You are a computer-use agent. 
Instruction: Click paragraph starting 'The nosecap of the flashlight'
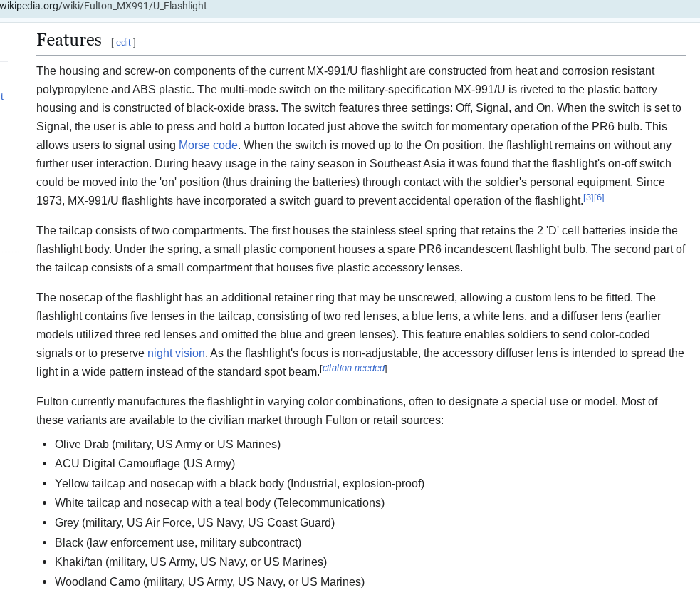[x=361, y=335]
